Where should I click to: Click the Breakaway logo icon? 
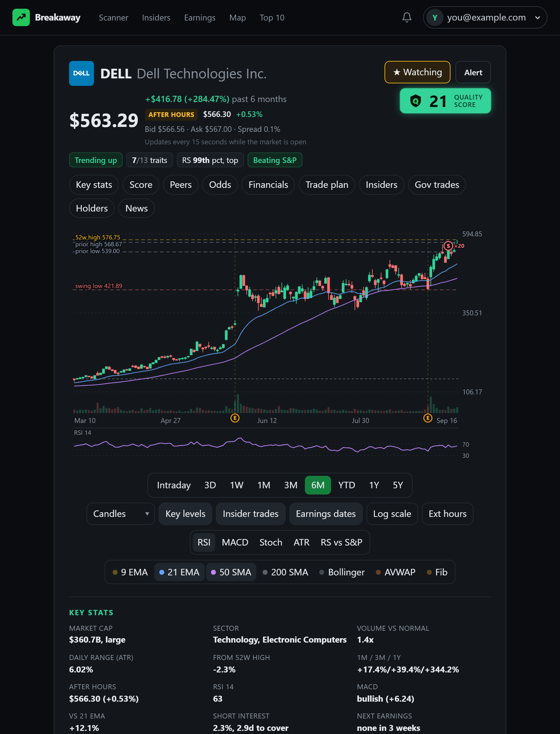(21, 17)
